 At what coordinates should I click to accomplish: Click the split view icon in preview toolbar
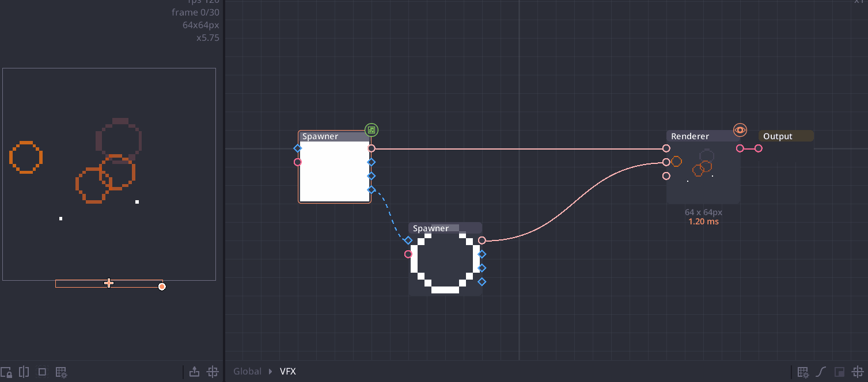coord(24,372)
